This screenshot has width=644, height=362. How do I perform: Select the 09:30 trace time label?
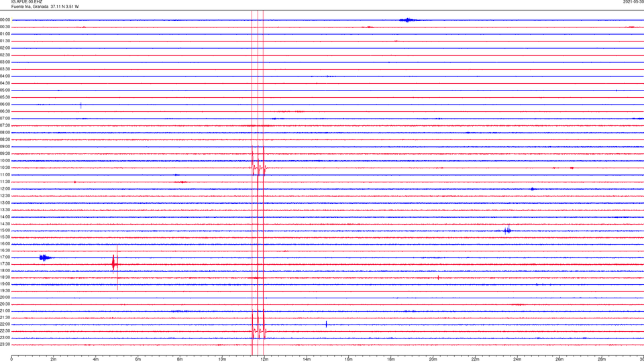(x=5, y=154)
